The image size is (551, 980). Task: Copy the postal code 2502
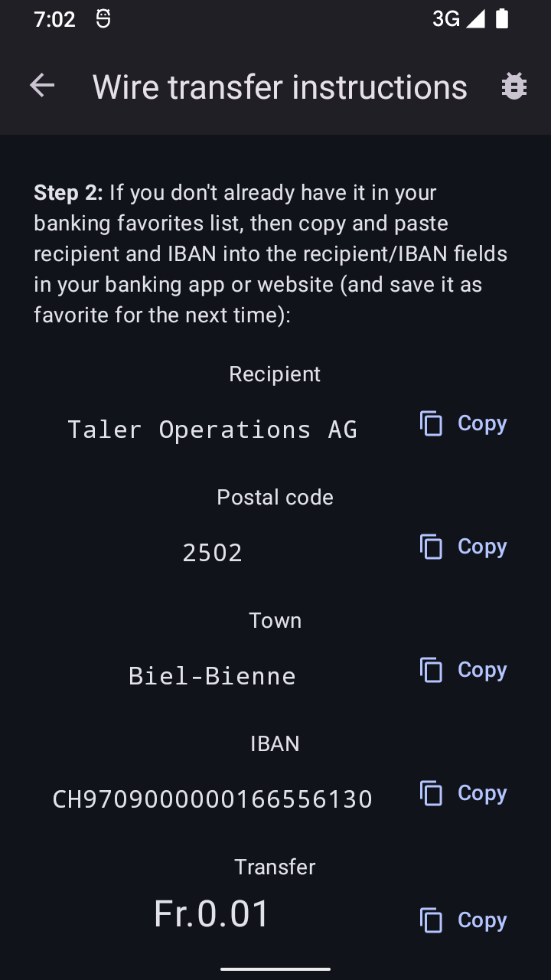click(464, 547)
